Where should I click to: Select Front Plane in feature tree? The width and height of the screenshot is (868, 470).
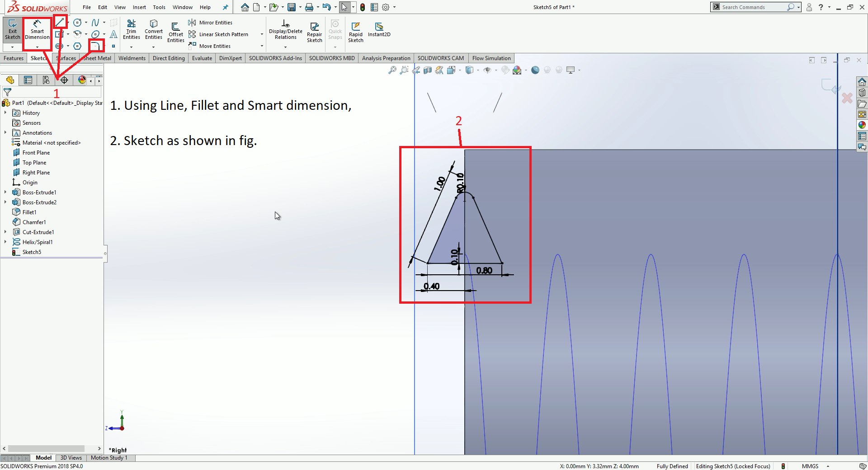tap(31, 153)
